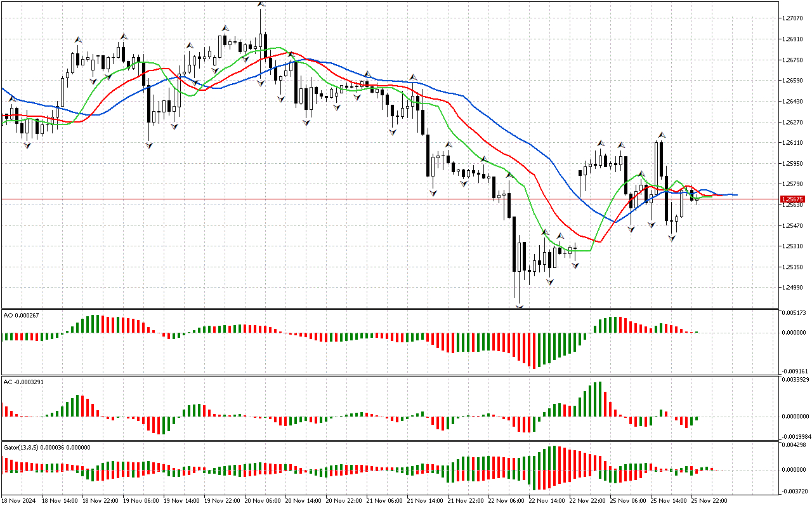Click the -0.009161 AO scale value
812x508 pixels.
tap(794, 371)
